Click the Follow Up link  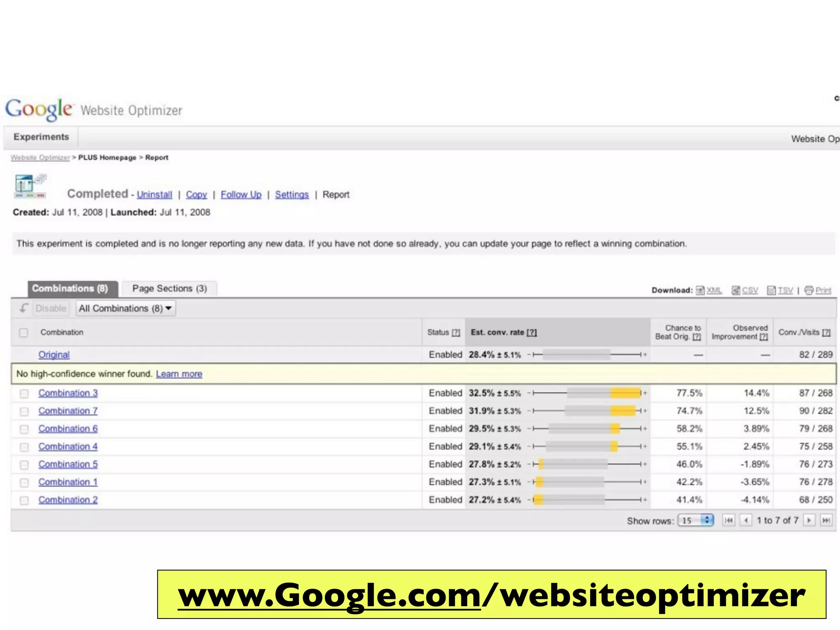pyautogui.click(x=241, y=194)
